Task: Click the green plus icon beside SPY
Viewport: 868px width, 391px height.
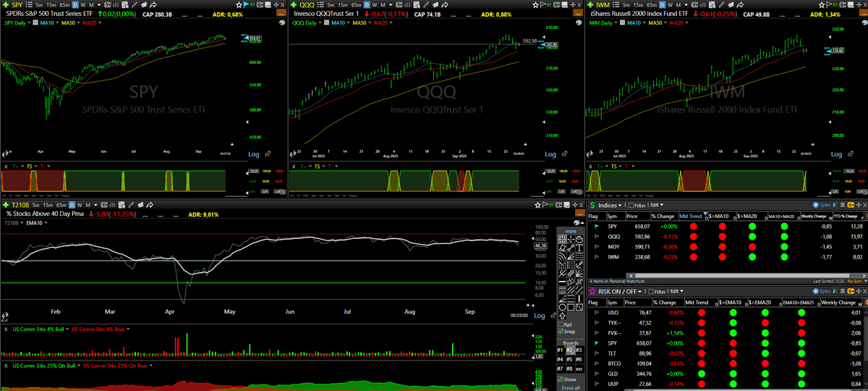Action: [x=5, y=5]
